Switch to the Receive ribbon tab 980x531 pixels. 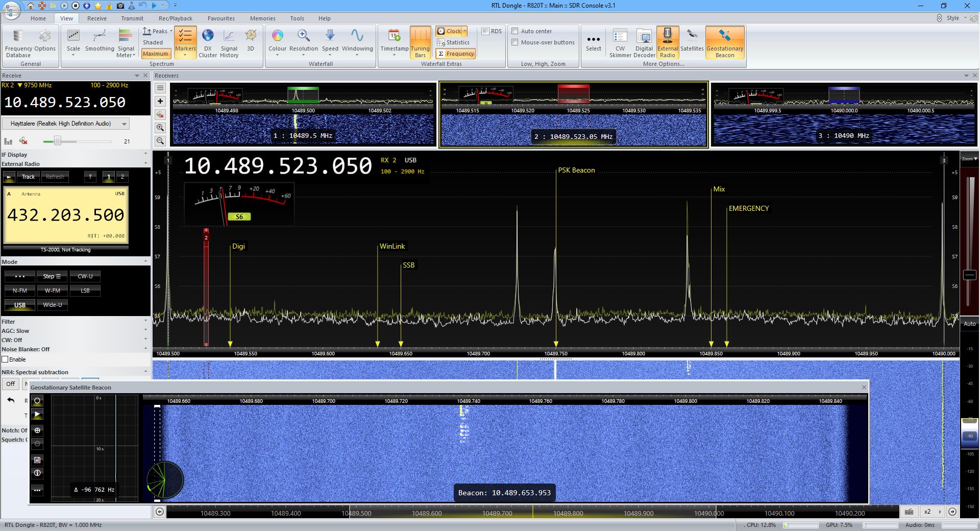point(97,18)
